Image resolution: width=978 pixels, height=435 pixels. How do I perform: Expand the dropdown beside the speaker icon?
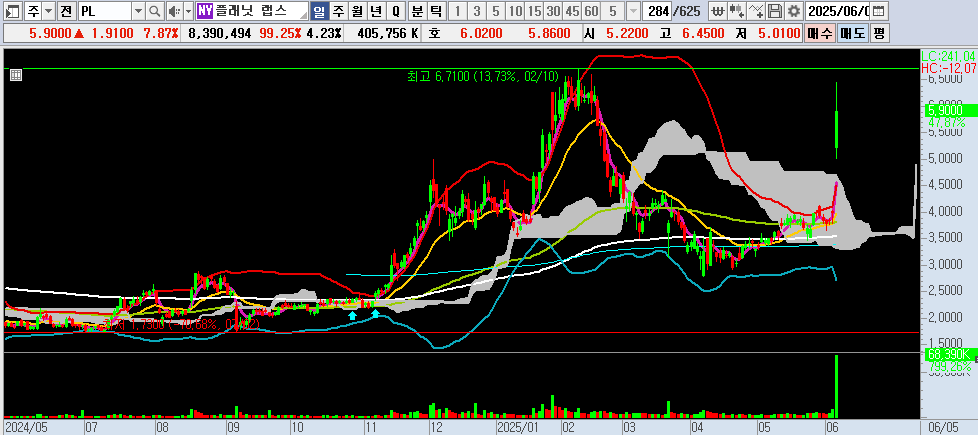click(x=188, y=11)
